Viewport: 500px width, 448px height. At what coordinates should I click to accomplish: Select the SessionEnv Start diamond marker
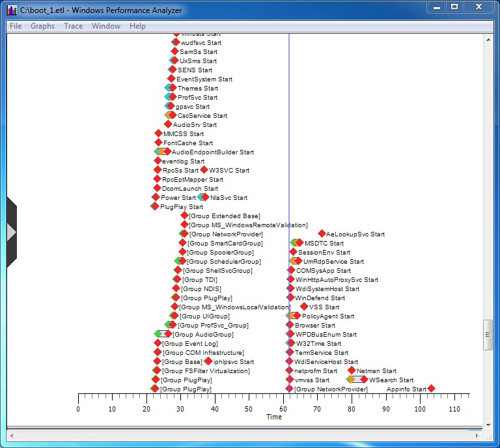(294, 252)
